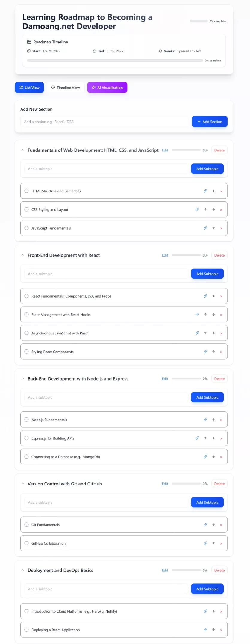Click the Roadmap Timeline progress bar

115,61
